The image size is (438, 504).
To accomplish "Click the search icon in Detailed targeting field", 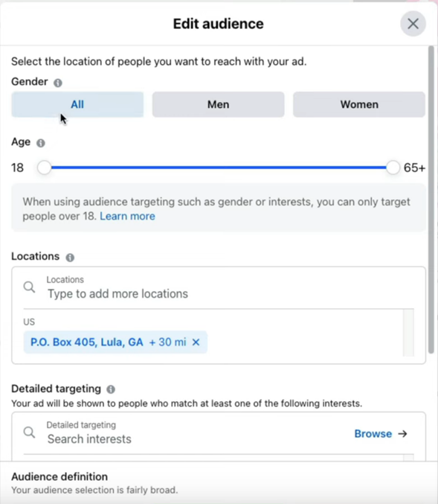I will pos(29,433).
